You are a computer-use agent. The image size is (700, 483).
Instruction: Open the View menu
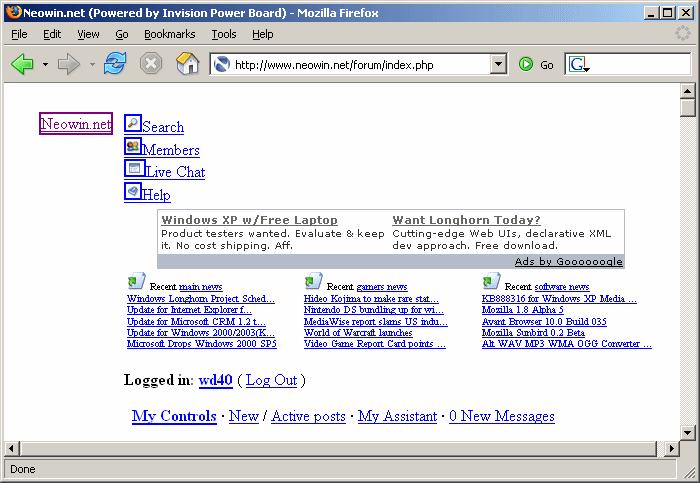pyautogui.click(x=88, y=34)
